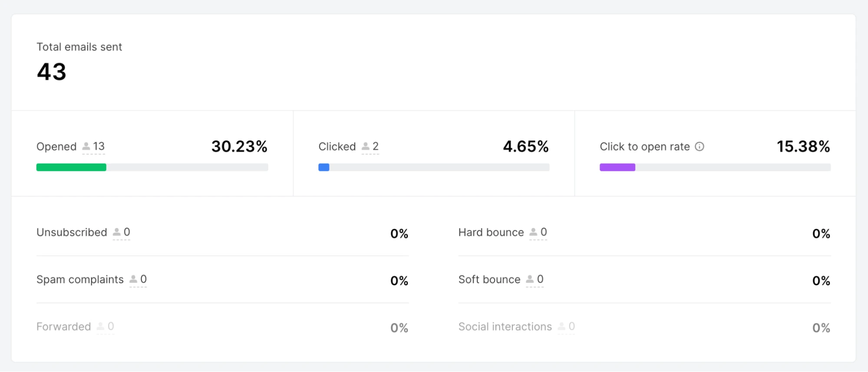Click the Forwarded subscriber icon
This screenshot has width=868, height=372.
100,326
